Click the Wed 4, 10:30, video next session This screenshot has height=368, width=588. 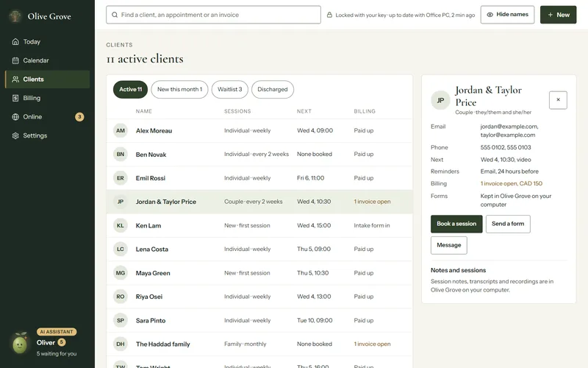click(506, 160)
